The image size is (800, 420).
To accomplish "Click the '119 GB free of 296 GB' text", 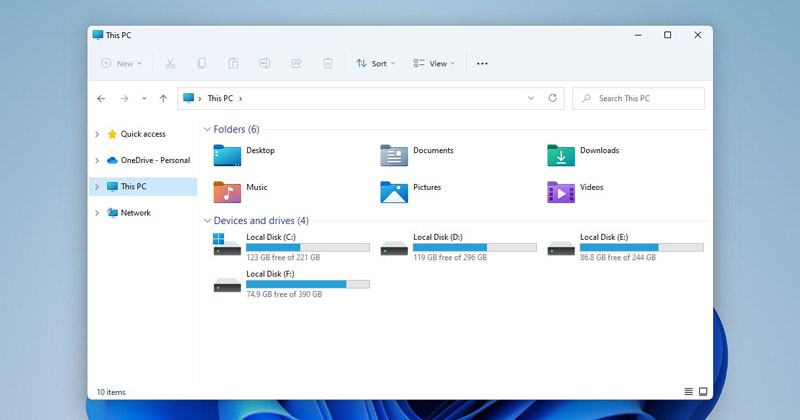I will 450,258.
